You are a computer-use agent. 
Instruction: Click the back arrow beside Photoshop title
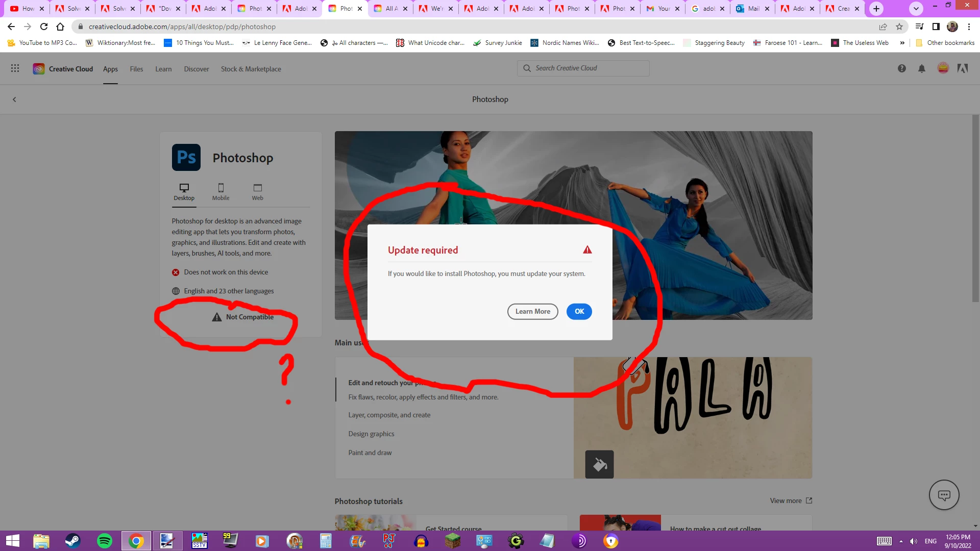point(14,99)
